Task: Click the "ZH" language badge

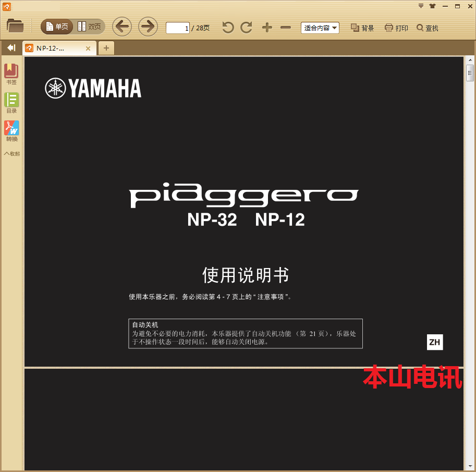Action: tap(435, 342)
